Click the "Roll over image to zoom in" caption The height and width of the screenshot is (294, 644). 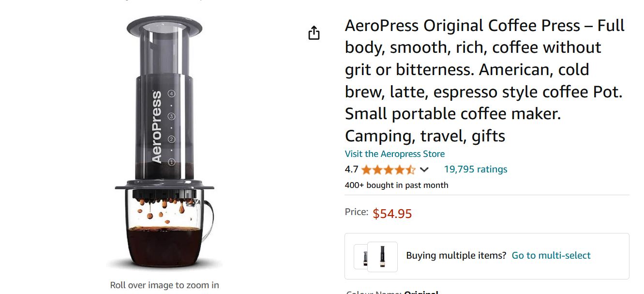165,285
